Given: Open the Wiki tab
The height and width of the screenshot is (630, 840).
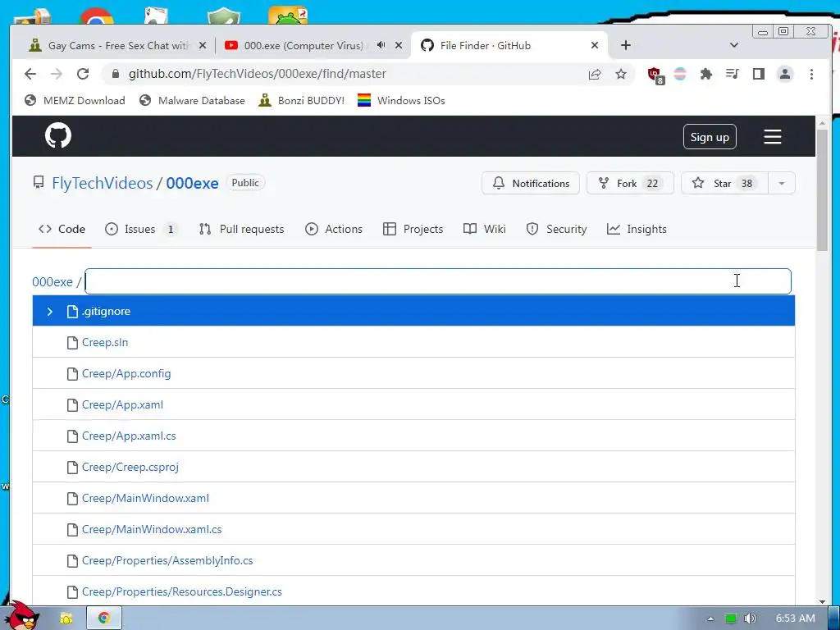Looking at the screenshot, I should click(x=485, y=230).
